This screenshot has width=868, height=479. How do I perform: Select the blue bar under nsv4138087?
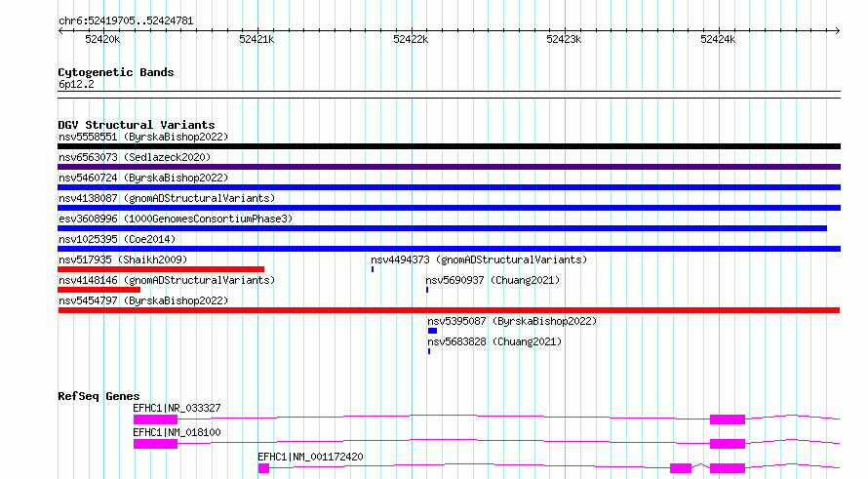click(449, 208)
